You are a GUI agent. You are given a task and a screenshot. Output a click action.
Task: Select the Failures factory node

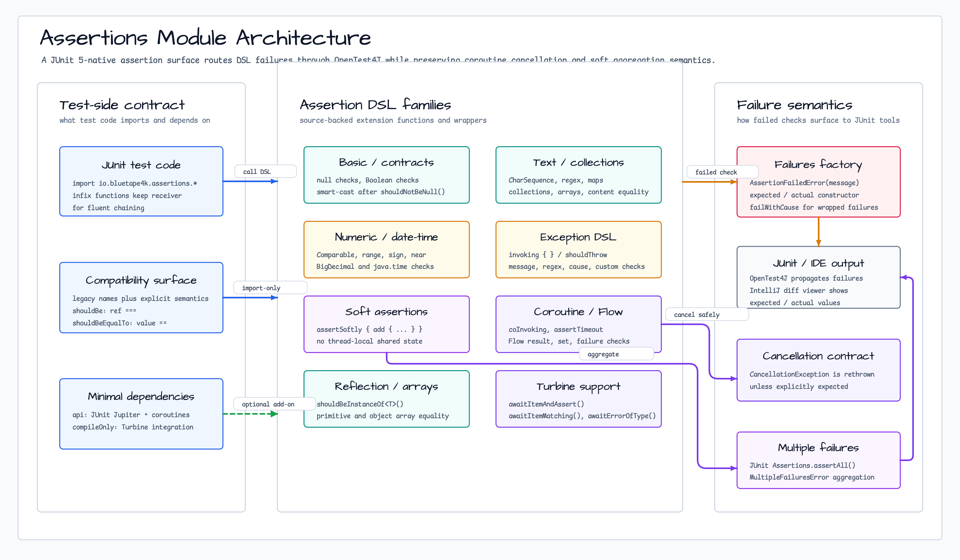point(818,182)
